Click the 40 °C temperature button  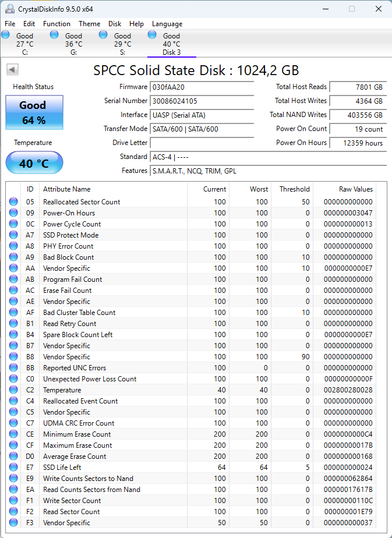34,162
